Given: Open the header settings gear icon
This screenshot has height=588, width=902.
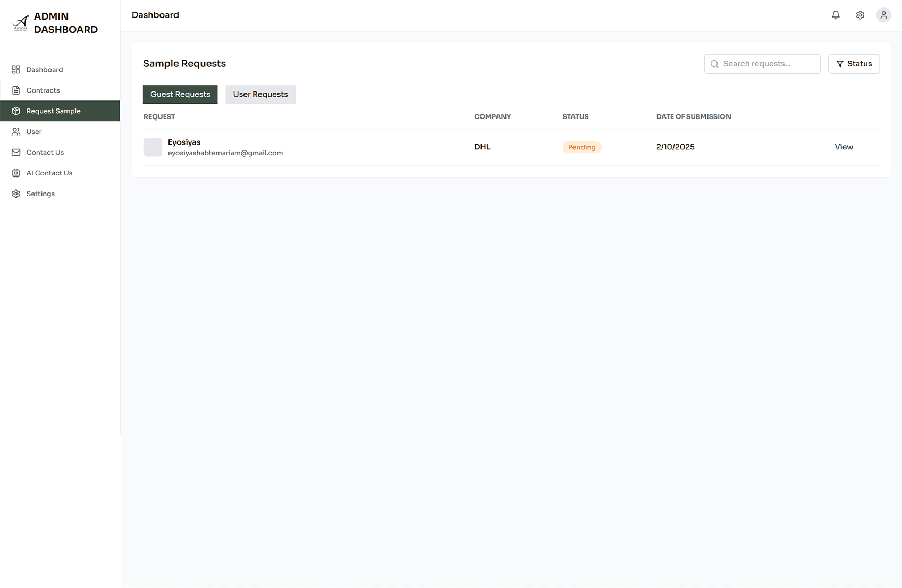Looking at the screenshot, I should click(x=860, y=15).
